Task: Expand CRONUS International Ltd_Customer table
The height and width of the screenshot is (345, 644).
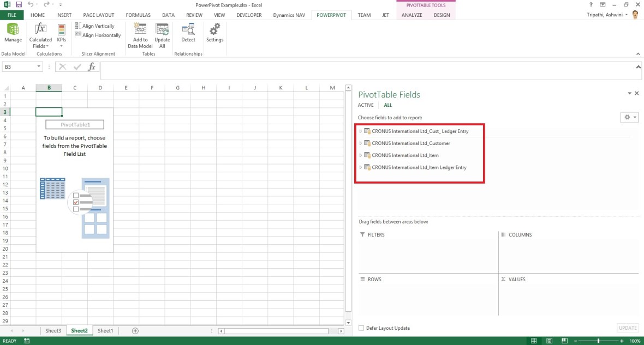Action: pos(361,143)
